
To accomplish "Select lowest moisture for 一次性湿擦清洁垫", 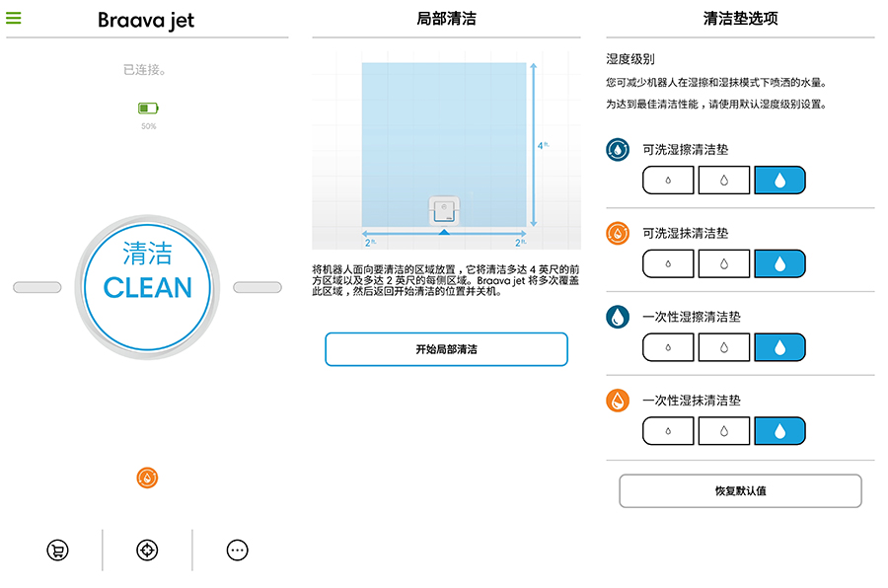I will pyautogui.click(x=668, y=347).
